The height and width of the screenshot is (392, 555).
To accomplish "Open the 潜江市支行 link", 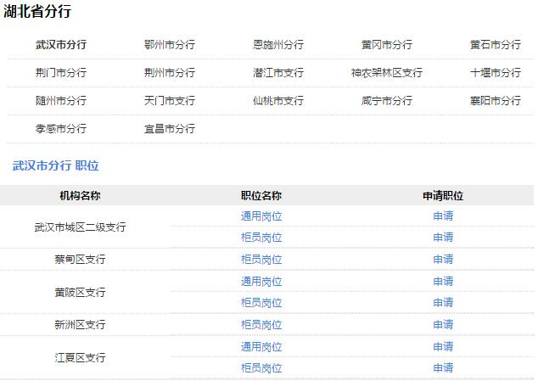I will (x=277, y=73).
